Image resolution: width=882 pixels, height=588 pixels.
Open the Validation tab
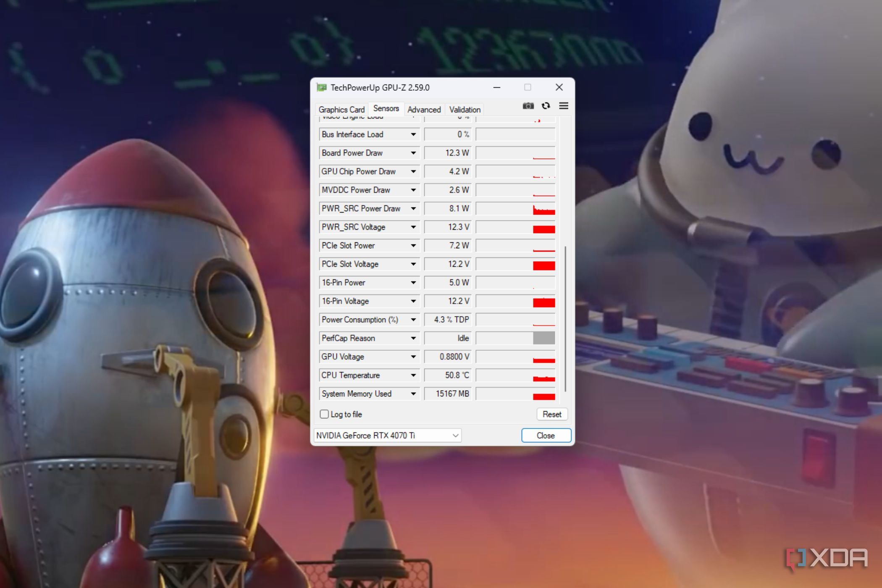pos(465,110)
